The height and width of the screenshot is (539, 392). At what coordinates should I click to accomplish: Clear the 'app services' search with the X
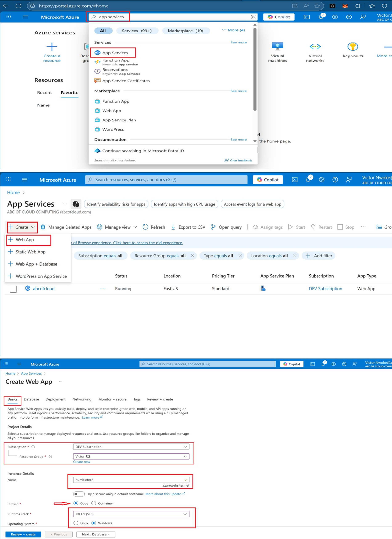pos(253,17)
